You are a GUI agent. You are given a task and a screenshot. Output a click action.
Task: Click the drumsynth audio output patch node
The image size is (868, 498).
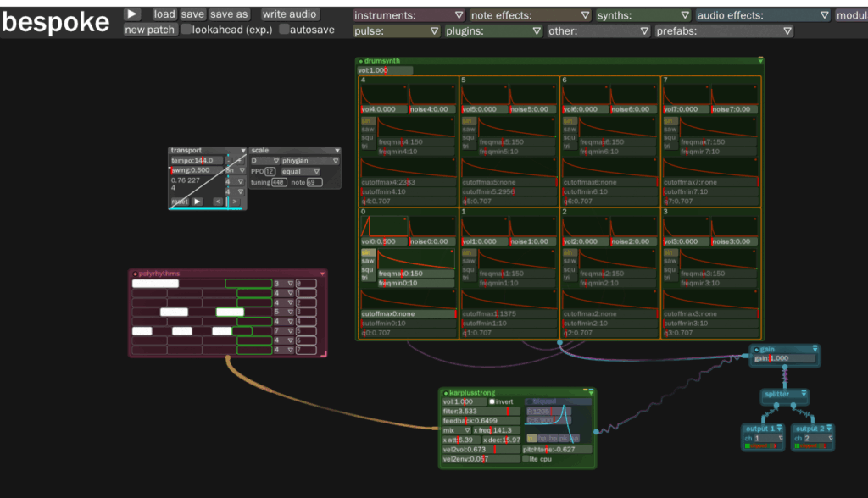(x=559, y=342)
